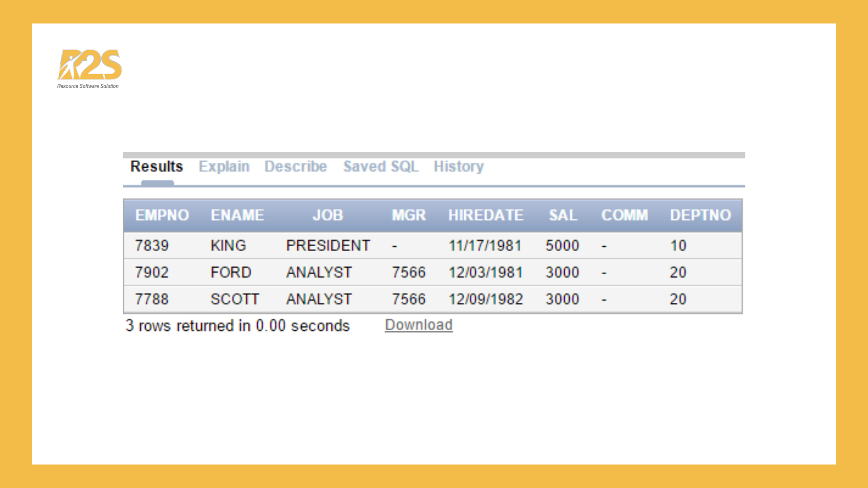
Task: Click the EMPNO column header
Action: 162,215
